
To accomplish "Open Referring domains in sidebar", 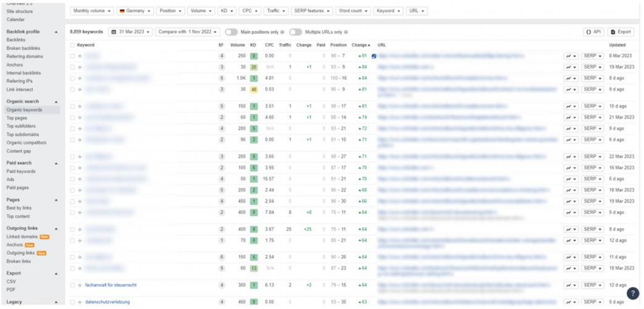I will [25, 56].
